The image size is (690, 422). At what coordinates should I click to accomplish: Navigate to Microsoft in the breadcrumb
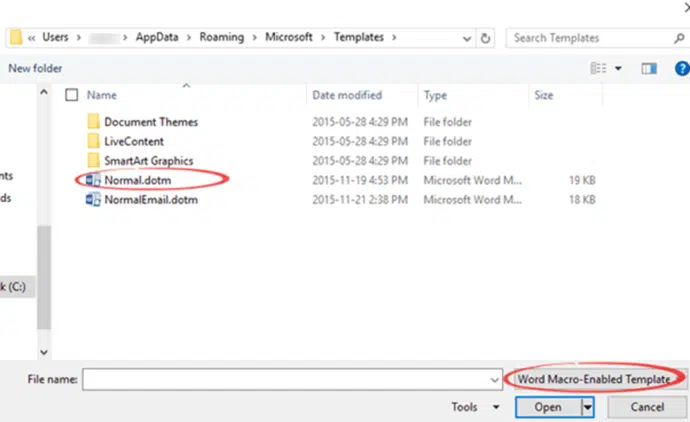pos(289,37)
